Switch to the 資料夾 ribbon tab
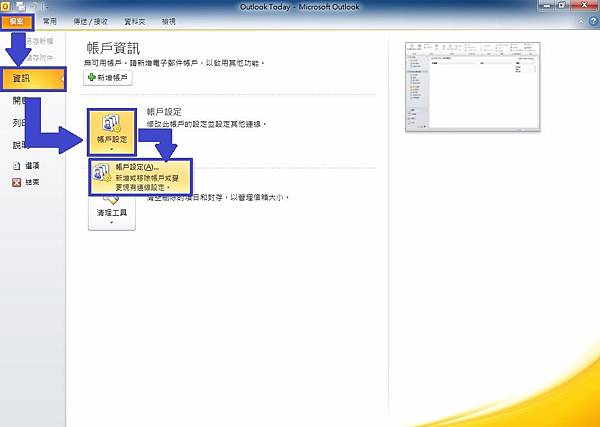The width and height of the screenshot is (600, 427). [135, 22]
